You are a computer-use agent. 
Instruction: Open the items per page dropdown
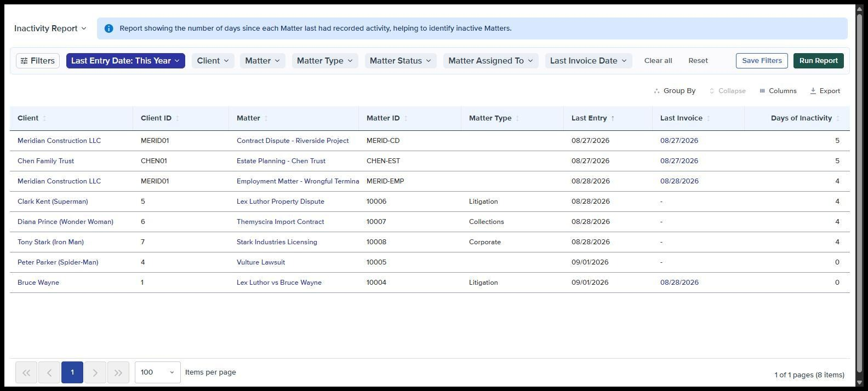(158, 372)
